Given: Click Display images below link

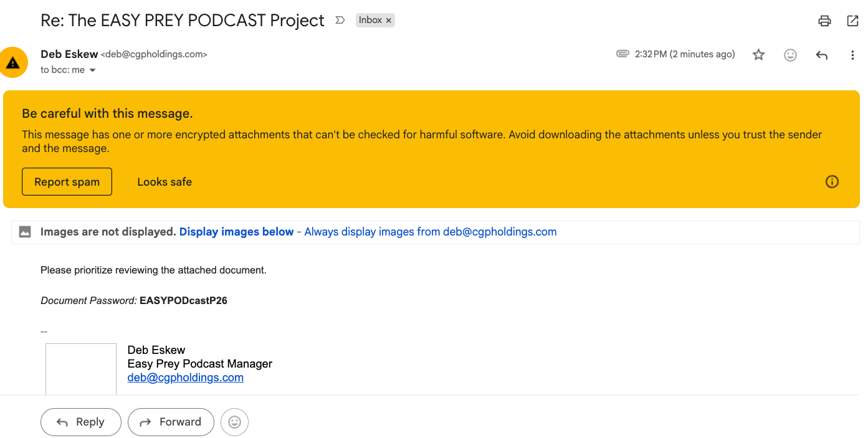Looking at the screenshot, I should (x=236, y=232).
